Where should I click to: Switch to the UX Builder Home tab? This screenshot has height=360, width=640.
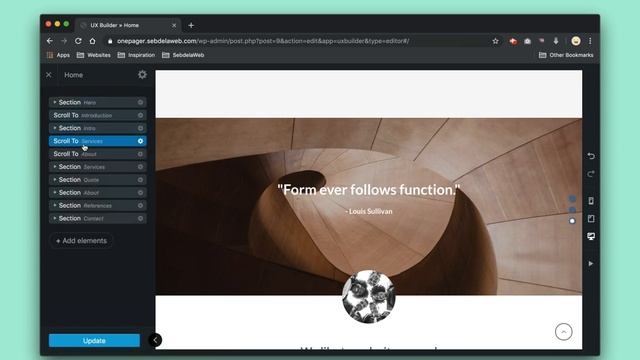click(x=129, y=25)
